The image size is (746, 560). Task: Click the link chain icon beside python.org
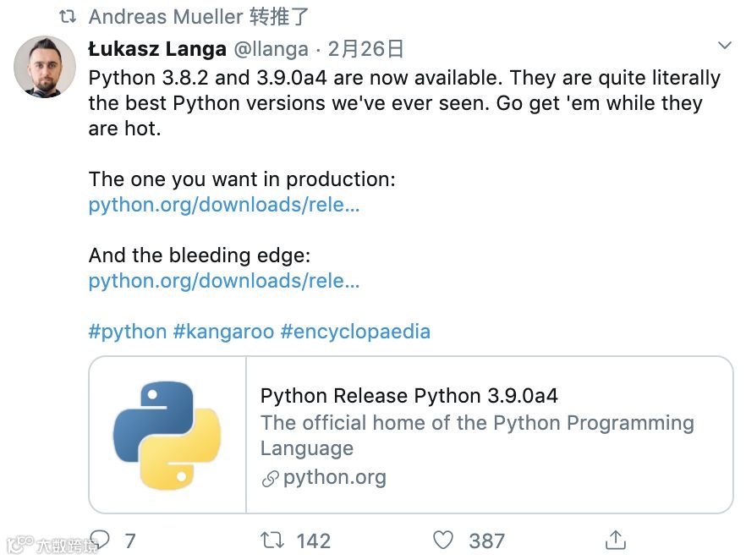click(x=270, y=479)
